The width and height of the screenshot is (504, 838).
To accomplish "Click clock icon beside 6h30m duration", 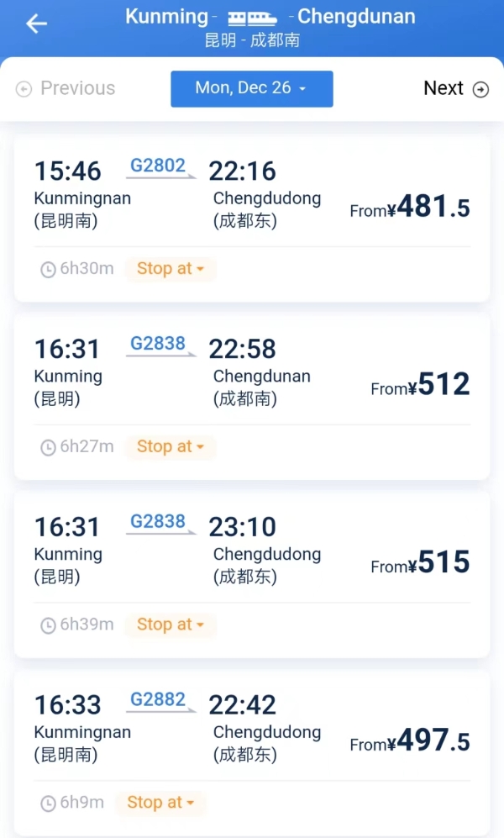I will click(x=48, y=269).
